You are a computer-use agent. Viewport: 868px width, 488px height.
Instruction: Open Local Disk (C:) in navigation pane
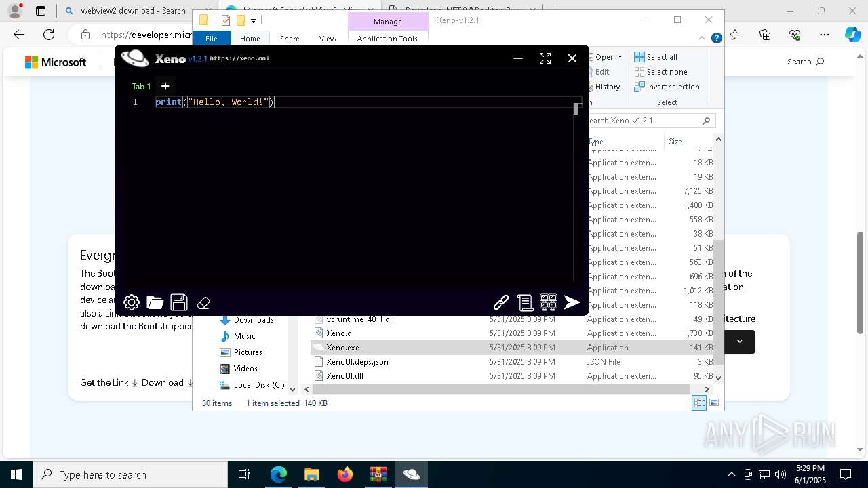[258, 385]
